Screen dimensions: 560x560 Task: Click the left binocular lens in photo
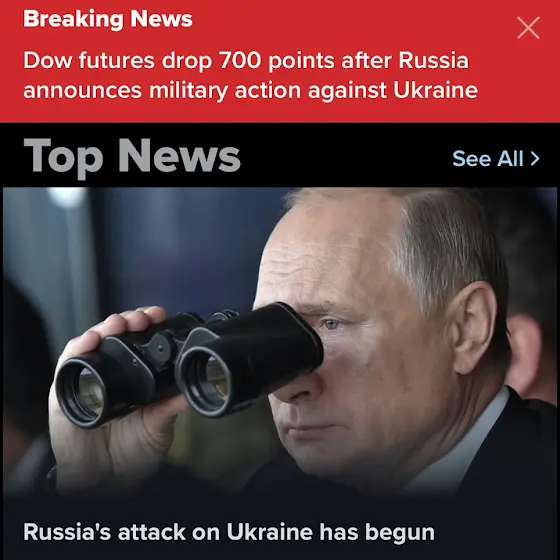(x=81, y=393)
